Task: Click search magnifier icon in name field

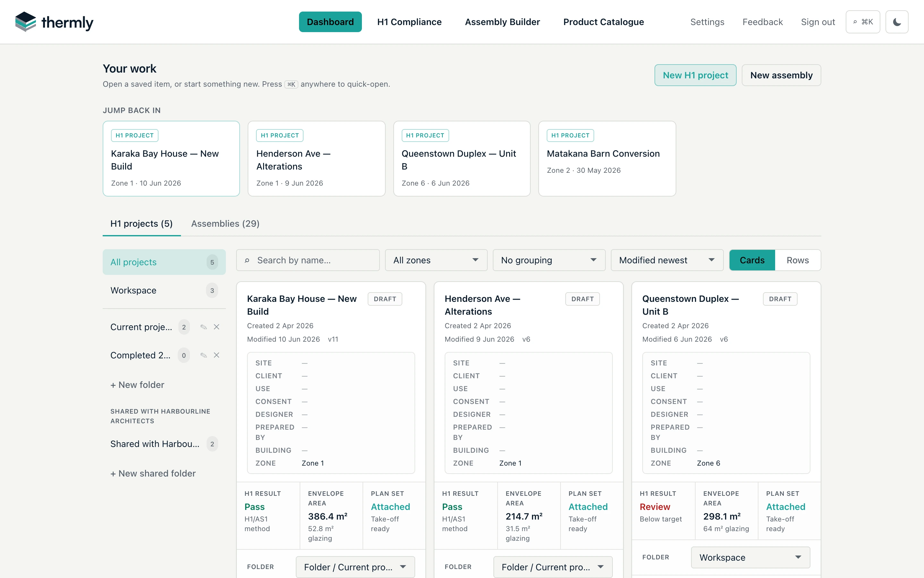Action: (247, 260)
